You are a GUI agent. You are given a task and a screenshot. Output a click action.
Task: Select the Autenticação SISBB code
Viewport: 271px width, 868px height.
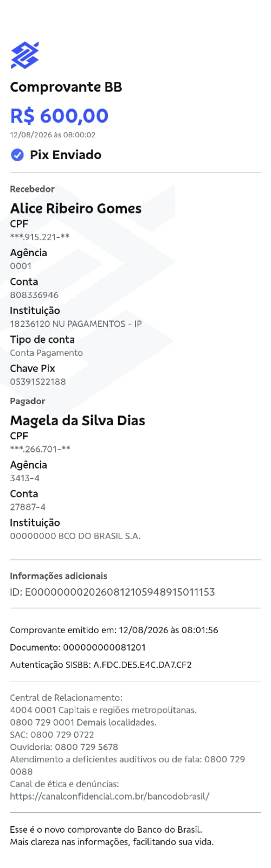pos(143,665)
